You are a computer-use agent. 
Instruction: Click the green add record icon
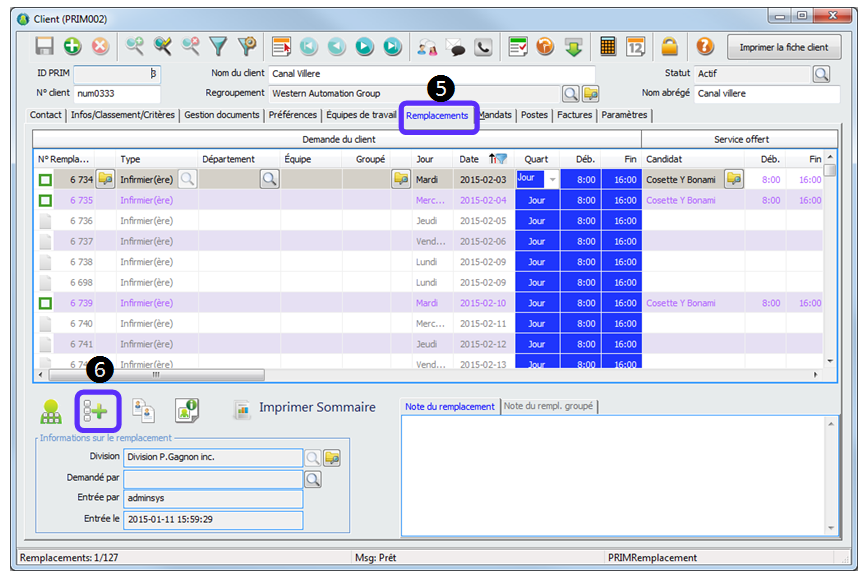72,47
